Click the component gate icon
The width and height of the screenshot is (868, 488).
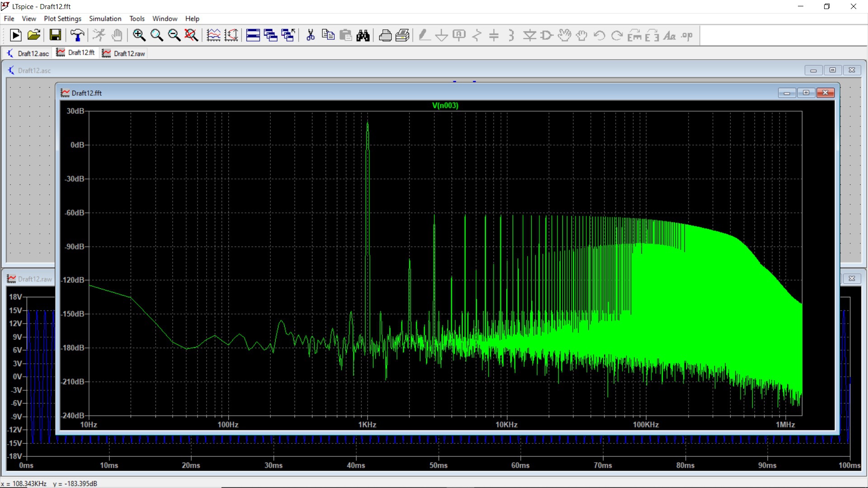tap(547, 35)
